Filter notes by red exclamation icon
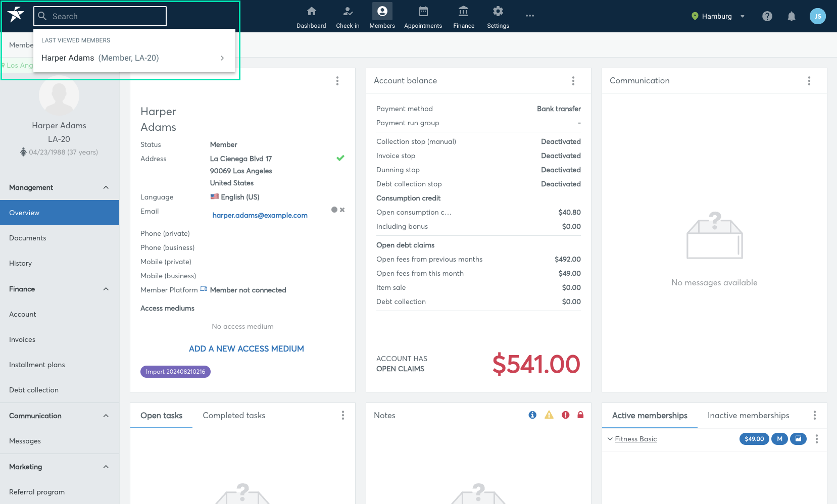Viewport: 837px width, 504px height. point(565,415)
